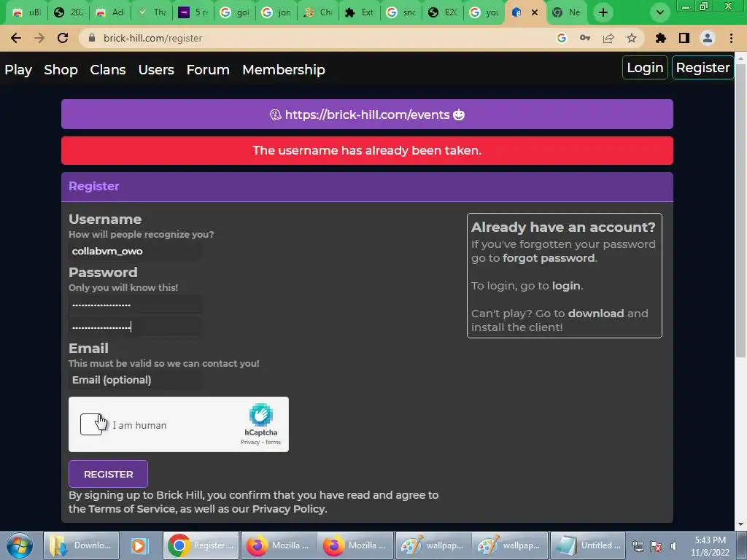Go back to the previous page
747x560 pixels.
click(x=16, y=38)
